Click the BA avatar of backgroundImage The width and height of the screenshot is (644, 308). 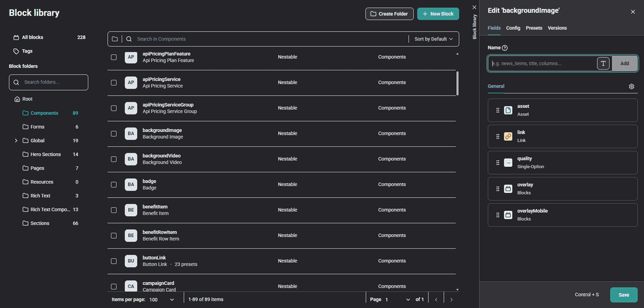click(x=131, y=133)
